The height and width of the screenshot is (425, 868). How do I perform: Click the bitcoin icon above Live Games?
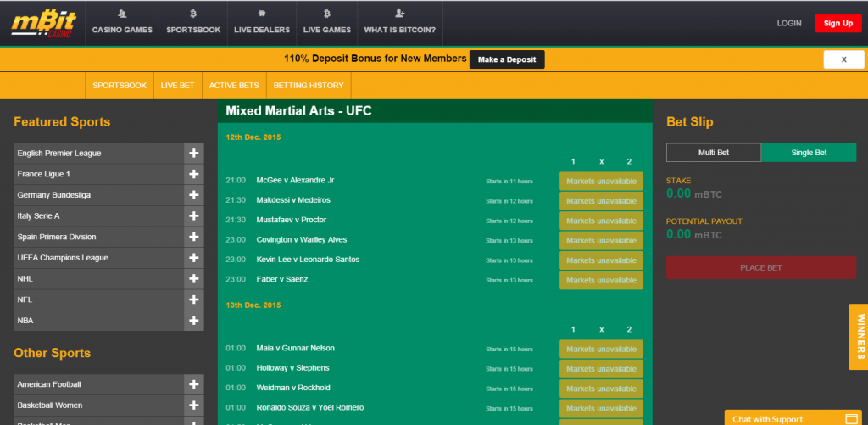coord(327,14)
